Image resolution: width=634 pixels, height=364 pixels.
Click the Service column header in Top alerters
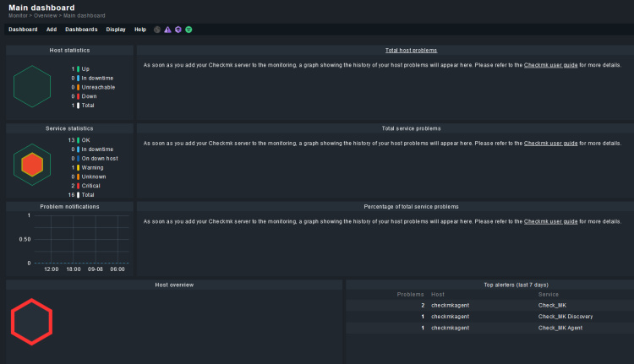(x=549, y=295)
